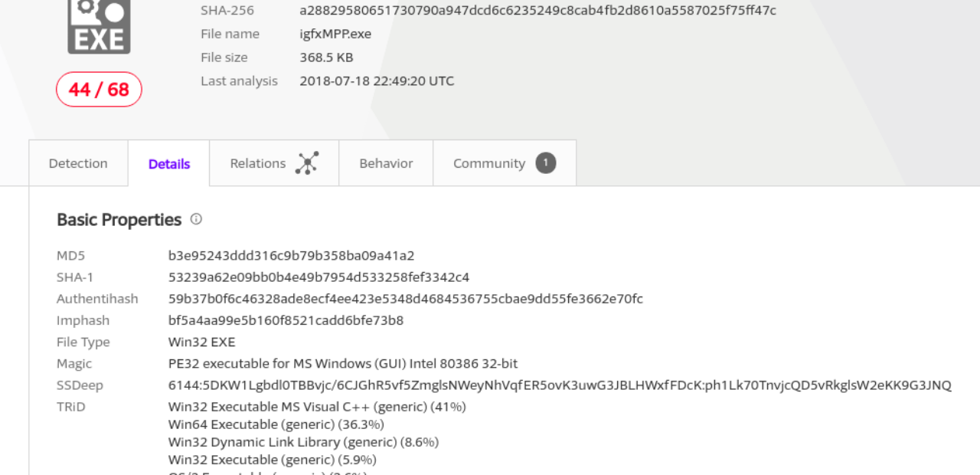Screen dimensions: 980x475
Task: Switch to the Detection tab
Action: coord(78,163)
